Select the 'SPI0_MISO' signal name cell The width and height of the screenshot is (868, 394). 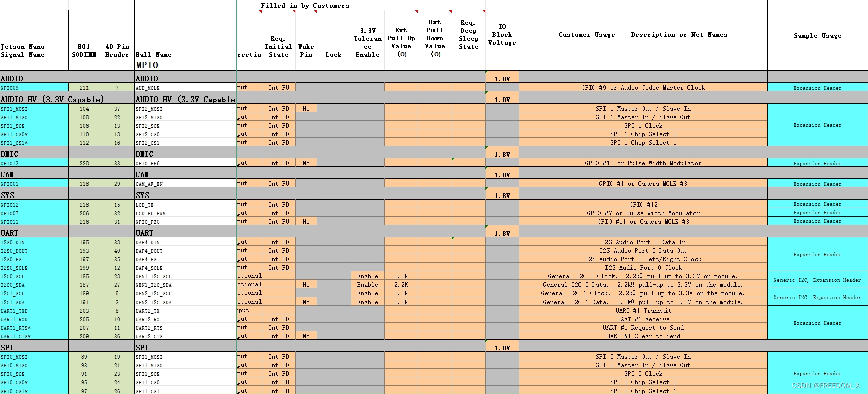click(x=34, y=365)
